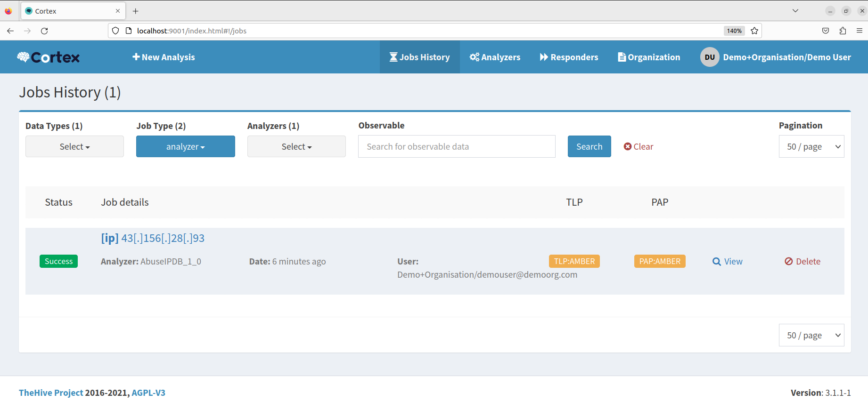Click the 140% zoom level indicator
Viewport: 868px width, 409px height.
(734, 31)
